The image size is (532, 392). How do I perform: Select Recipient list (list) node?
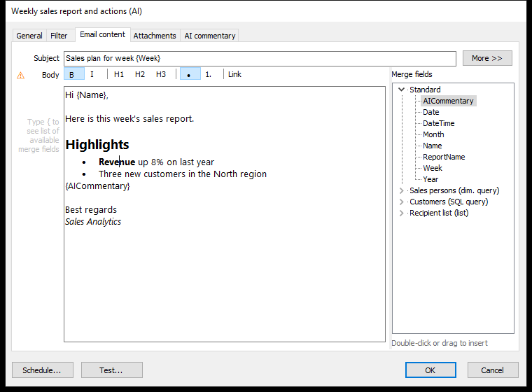pyautogui.click(x=439, y=213)
